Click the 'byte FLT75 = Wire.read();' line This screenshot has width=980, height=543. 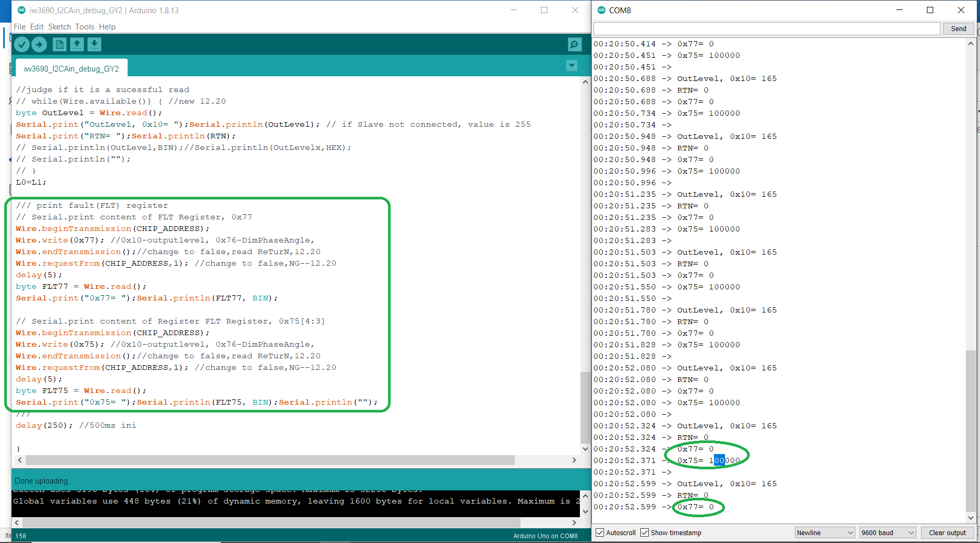[81, 390]
